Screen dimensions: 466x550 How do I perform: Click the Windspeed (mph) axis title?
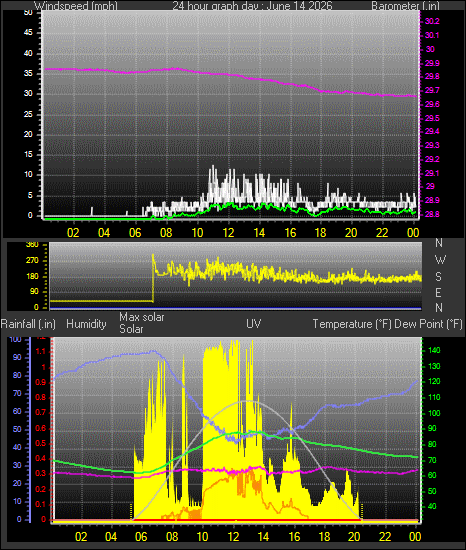point(76,6)
